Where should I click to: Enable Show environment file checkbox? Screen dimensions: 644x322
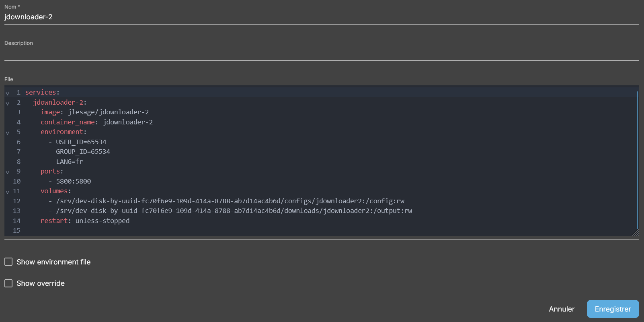click(x=8, y=262)
